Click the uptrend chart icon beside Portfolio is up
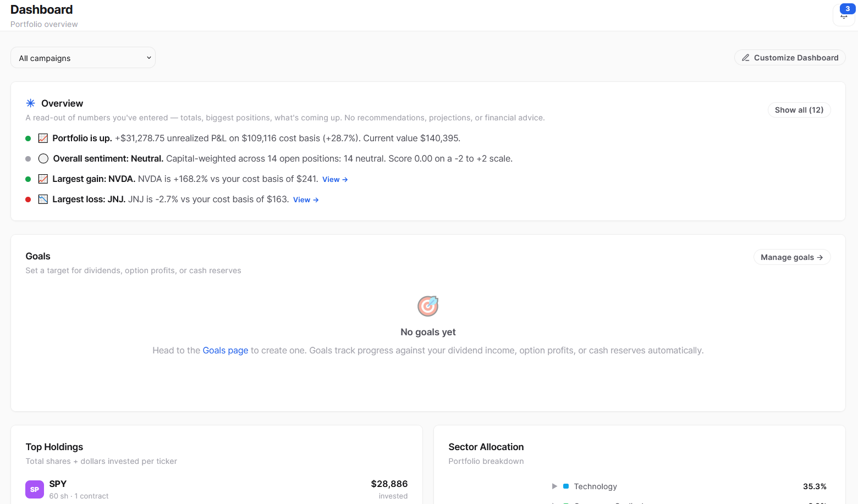 click(43, 139)
